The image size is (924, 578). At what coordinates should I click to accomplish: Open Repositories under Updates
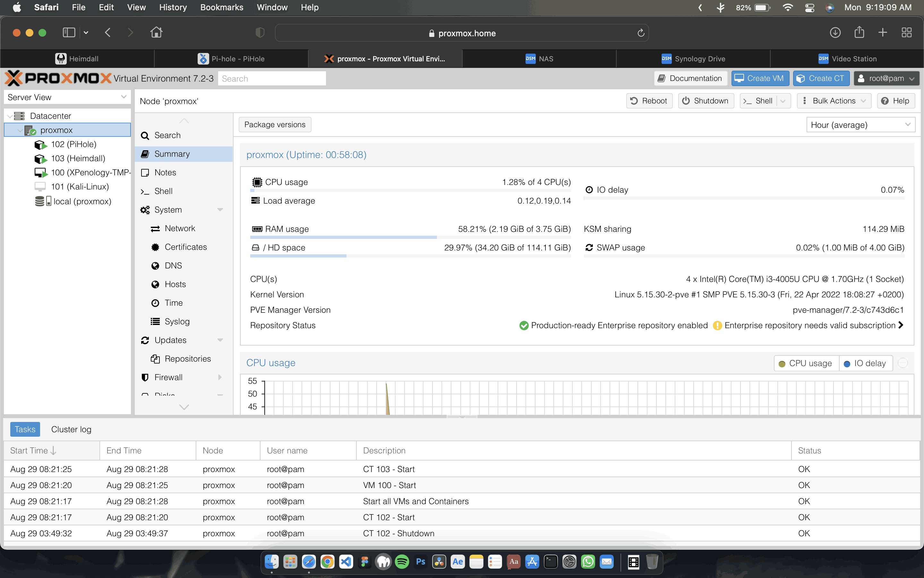coord(187,359)
